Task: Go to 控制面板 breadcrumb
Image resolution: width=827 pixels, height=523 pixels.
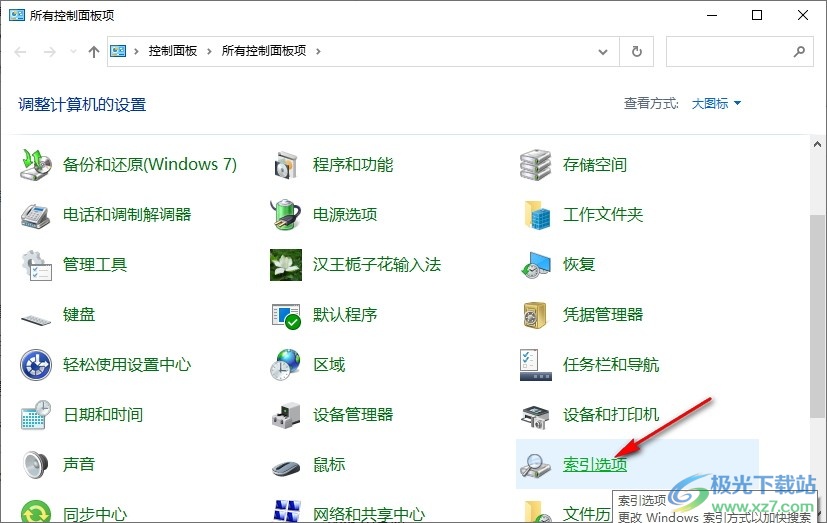Action: pyautogui.click(x=173, y=51)
